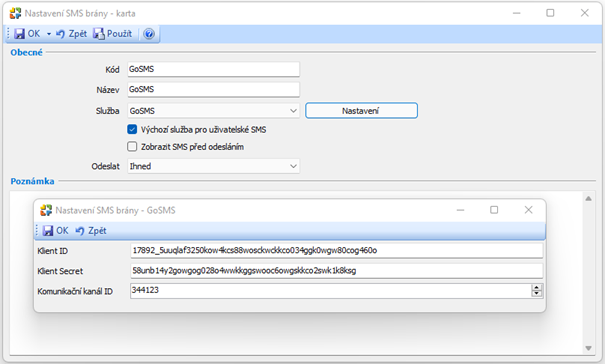This screenshot has height=364, width=605.
Task: Open help question mark icon
Action: click(x=149, y=34)
